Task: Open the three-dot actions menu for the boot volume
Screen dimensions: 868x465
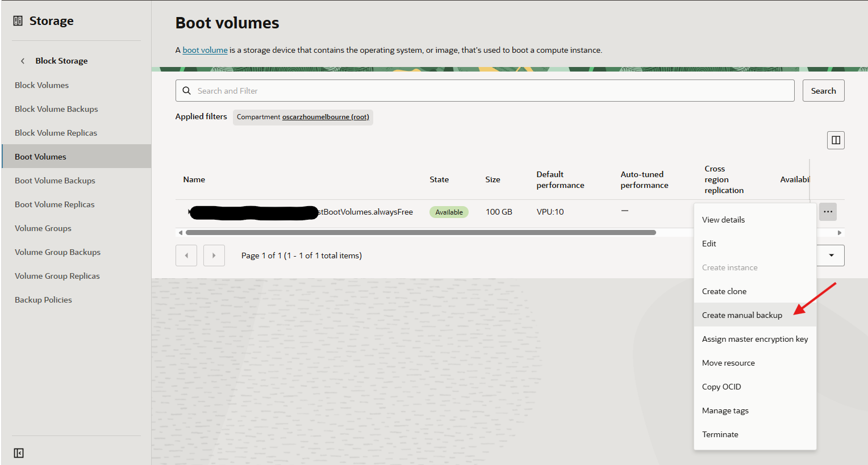Action: 828,212
